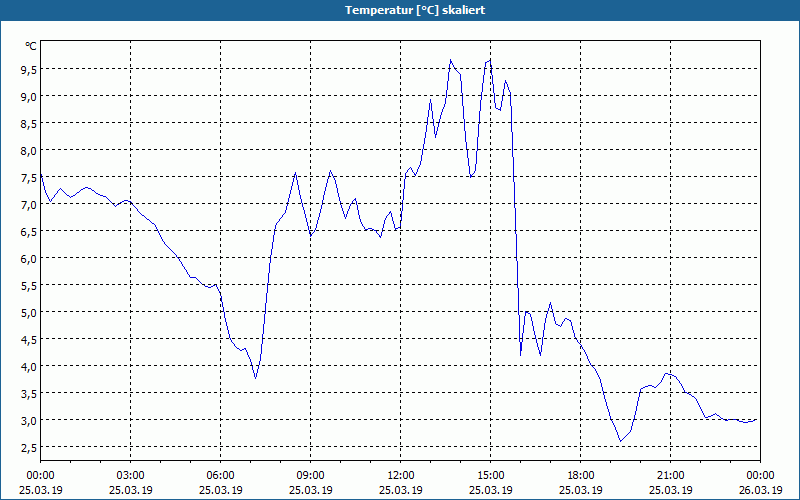
Task: Click the 7,0 y-axis label
Action: click(28, 205)
